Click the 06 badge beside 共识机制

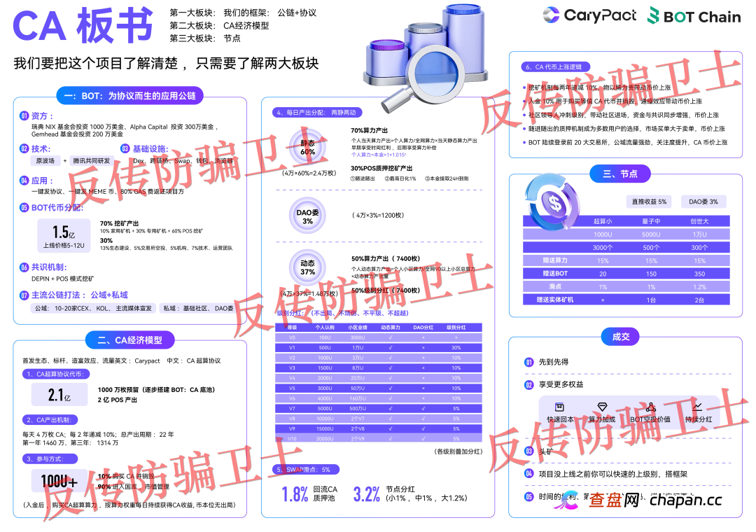[x=24, y=267]
